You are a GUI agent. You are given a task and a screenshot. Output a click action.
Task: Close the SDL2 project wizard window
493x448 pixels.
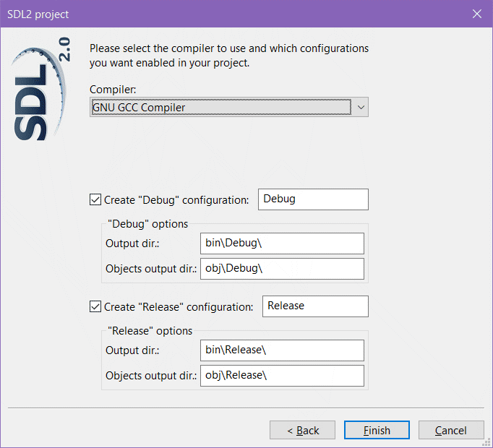pyautogui.click(x=476, y=14)
